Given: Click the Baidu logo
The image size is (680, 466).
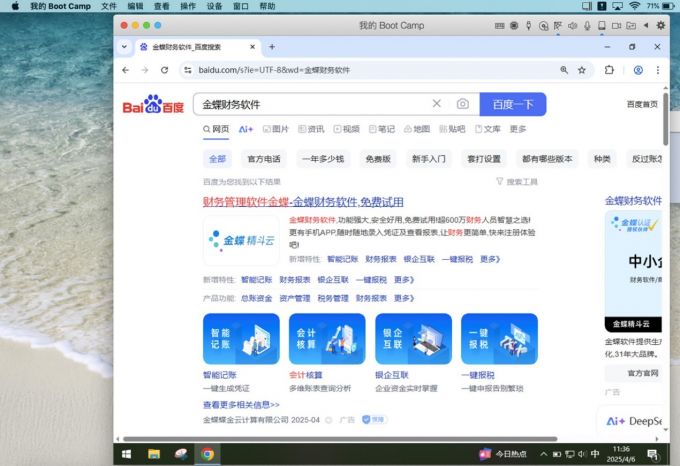Looking at the screenshot, I should [x=153, y=104].
